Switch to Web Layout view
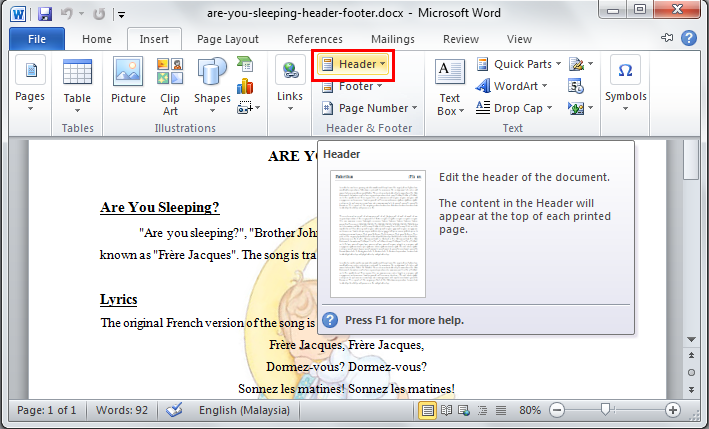The image size is (709, 429). pyautogui.click(x=464, y=410)
